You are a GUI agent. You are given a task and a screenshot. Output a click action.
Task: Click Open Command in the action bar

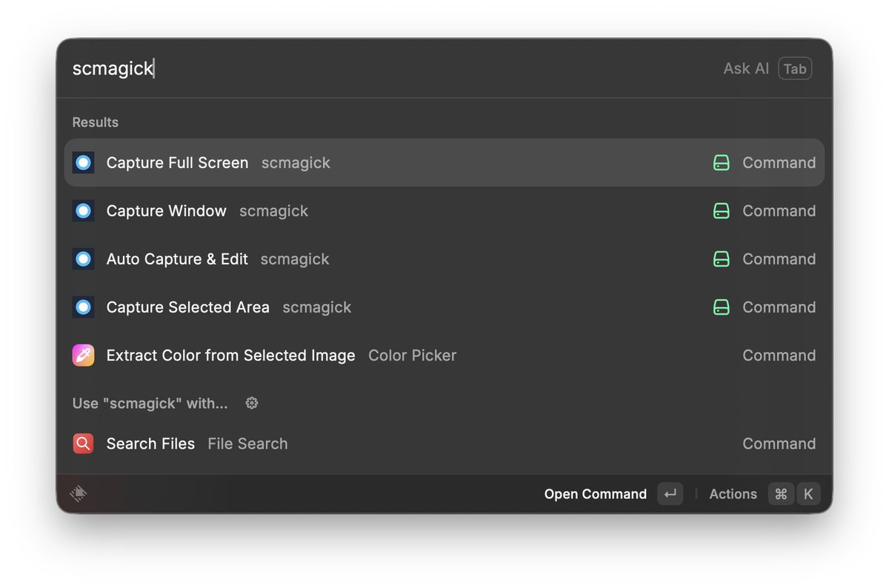pyautogui.click(x=596, y=494)
